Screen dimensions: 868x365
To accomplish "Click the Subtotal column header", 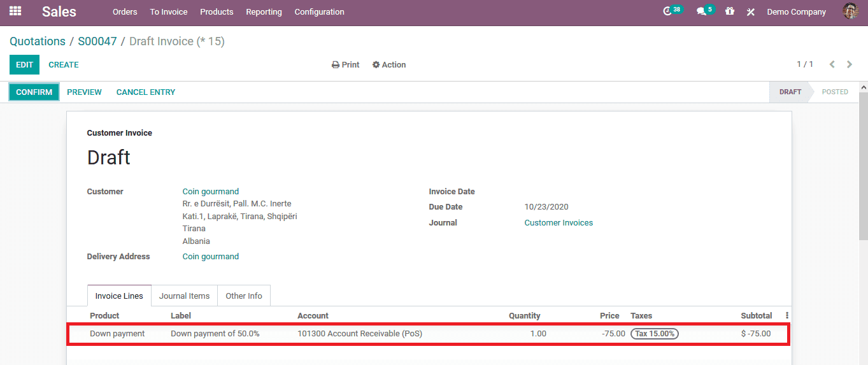I will pos(757,315).
